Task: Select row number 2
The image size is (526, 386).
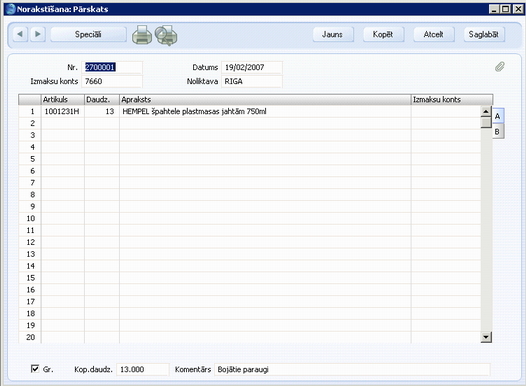Action: click(x=30, y=123)
